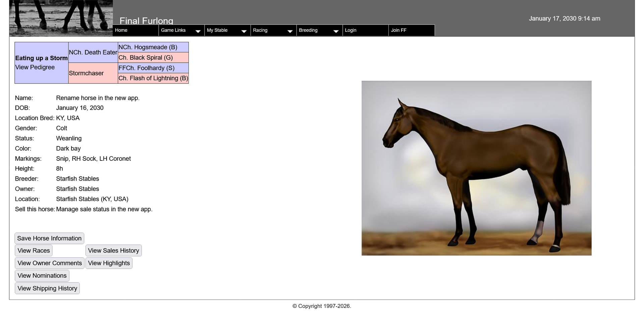Open View Shipping History
The height and width of the screenshot is (323, 644).
pyautogui.click(x=47, y=288)
